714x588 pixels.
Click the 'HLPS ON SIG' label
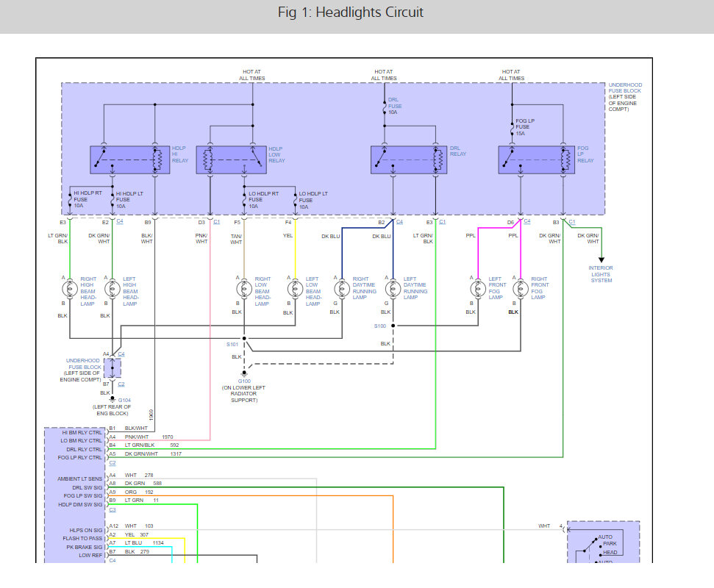85,530
